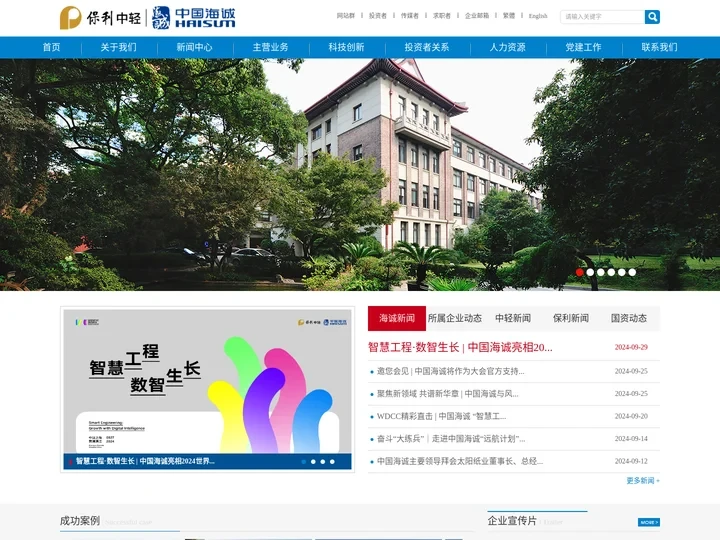Switch to 国资动态 news tab
This screenshot has width=720, height=540.
629,318
